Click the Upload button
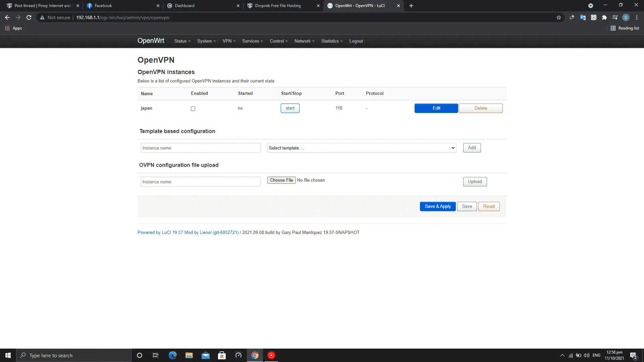Image resolution: width=644 pixels, height=362 pixels. click(475, 182)
